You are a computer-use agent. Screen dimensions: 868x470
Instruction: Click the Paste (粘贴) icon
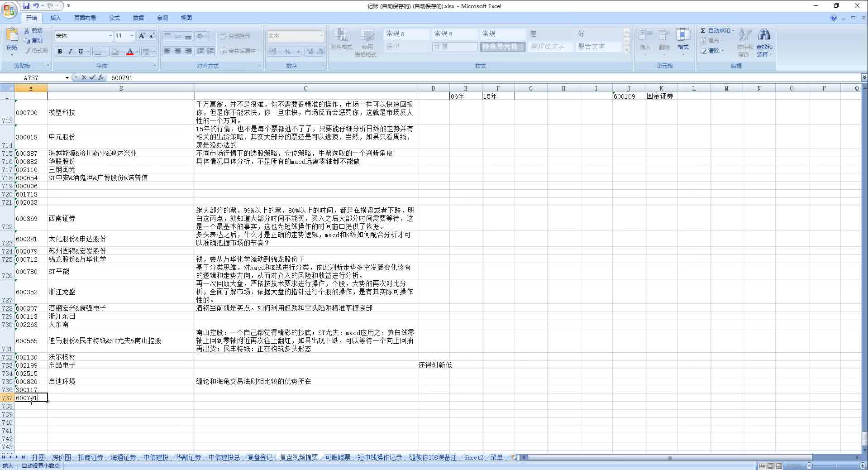[12, 35]
